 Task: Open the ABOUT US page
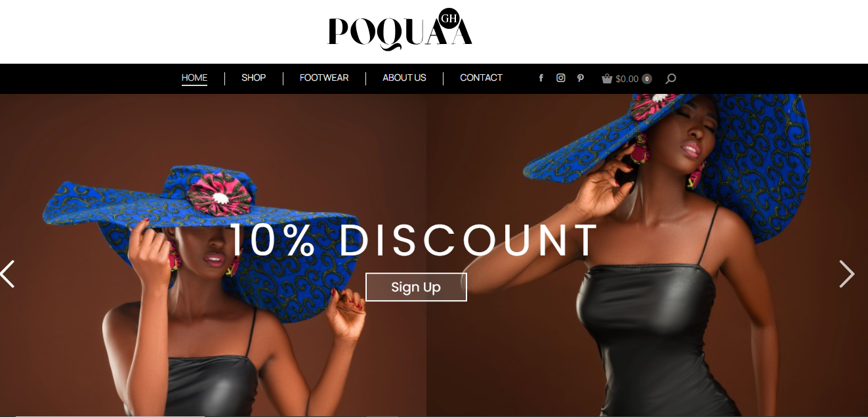coord(404,77)
